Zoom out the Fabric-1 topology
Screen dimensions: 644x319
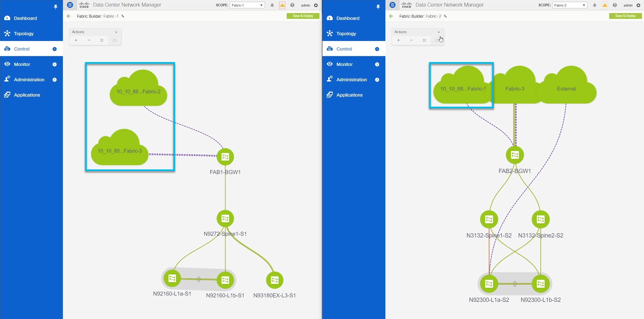coord(89,40)
